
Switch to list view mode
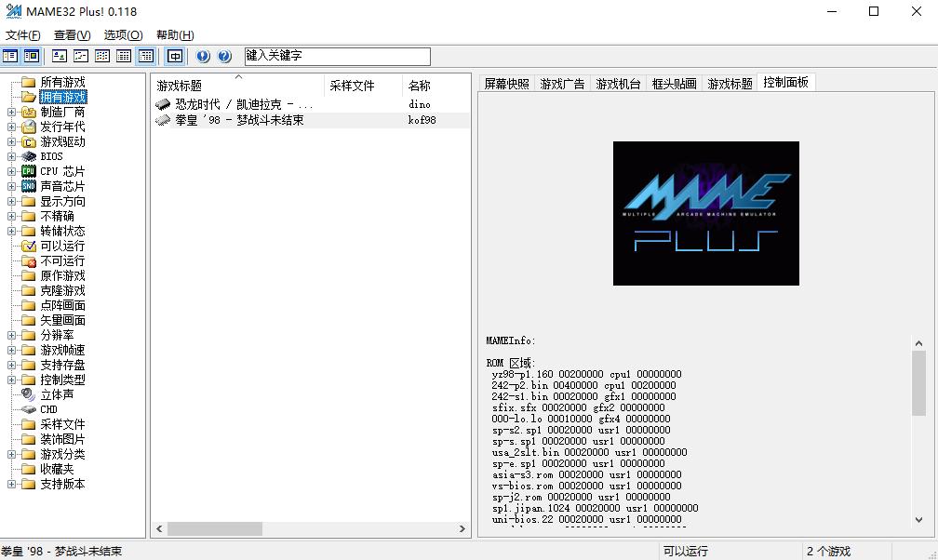pos(102,56)
